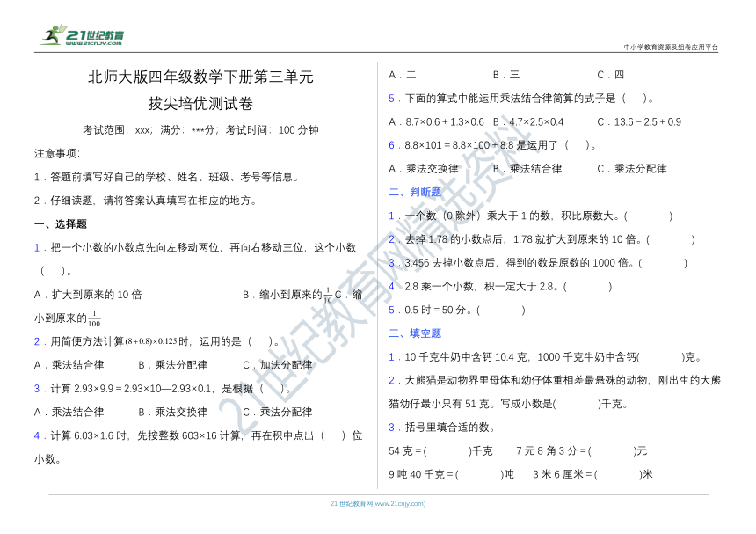756x534 pixels.
Task: Choose option C．13.6−2.5+0.9
Action: [x=639, y=122]
